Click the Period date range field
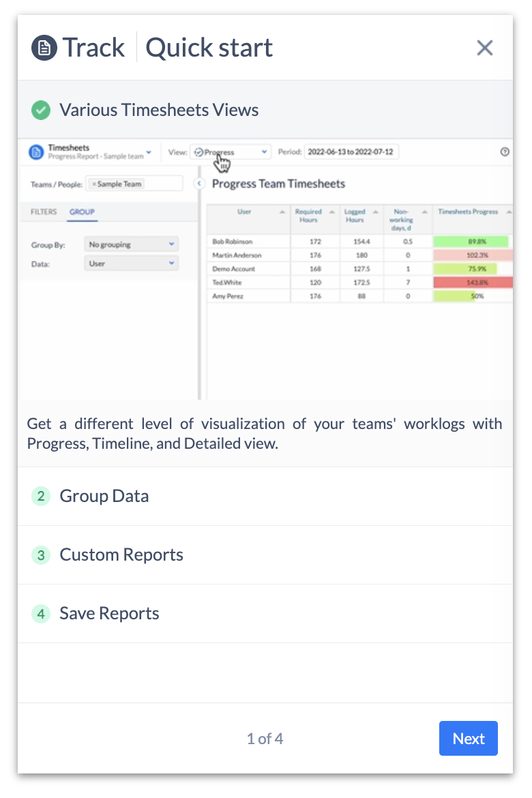Viewport: 532px width, 798px height. click(351, 152)
